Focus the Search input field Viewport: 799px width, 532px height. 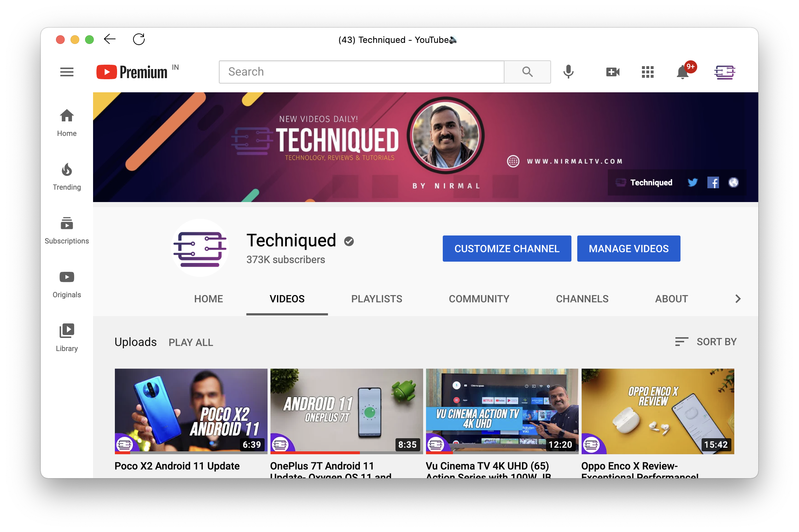point(362,72)
